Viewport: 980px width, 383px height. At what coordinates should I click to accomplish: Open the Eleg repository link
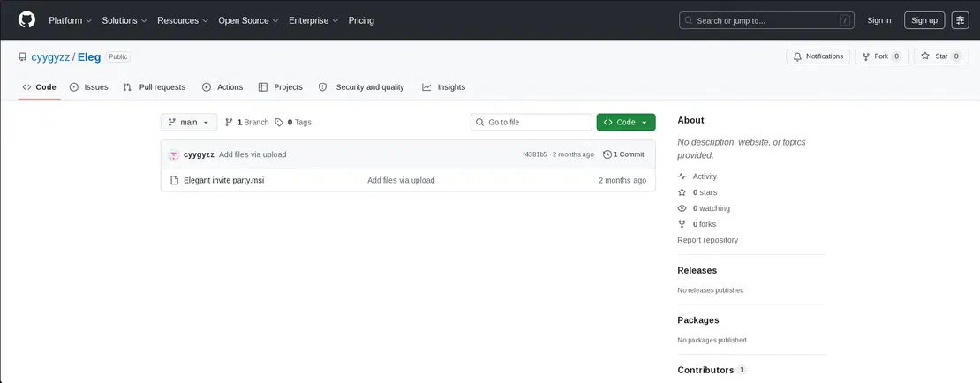89,56
